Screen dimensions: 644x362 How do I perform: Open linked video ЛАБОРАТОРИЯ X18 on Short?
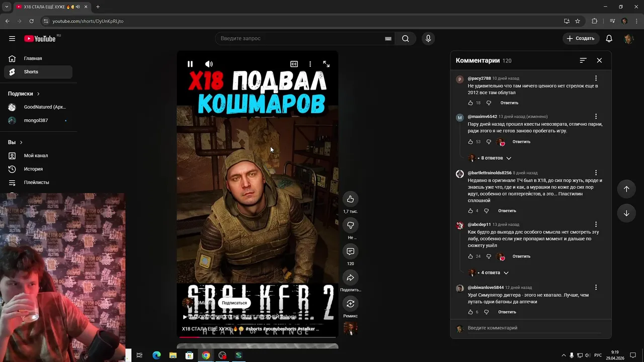(239, 317)
